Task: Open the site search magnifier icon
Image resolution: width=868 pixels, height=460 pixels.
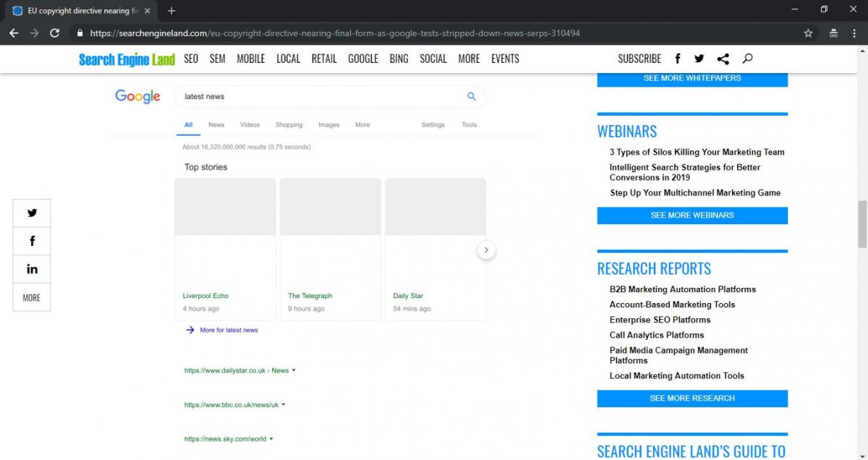Action: coord(747,59)
